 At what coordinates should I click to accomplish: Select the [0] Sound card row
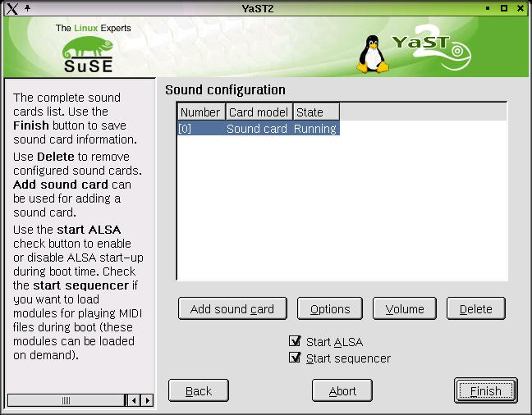pos(257,129)
